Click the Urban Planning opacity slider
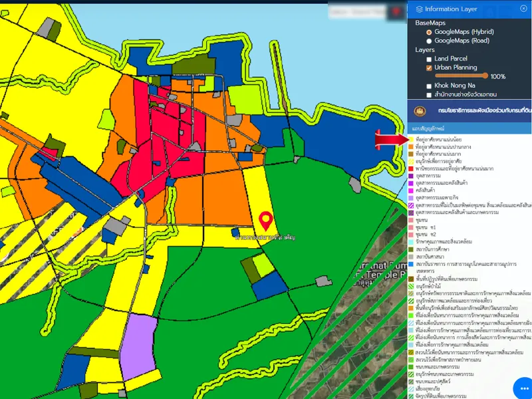This screenshot has width=532, height=399. click(x=462, y=76)
